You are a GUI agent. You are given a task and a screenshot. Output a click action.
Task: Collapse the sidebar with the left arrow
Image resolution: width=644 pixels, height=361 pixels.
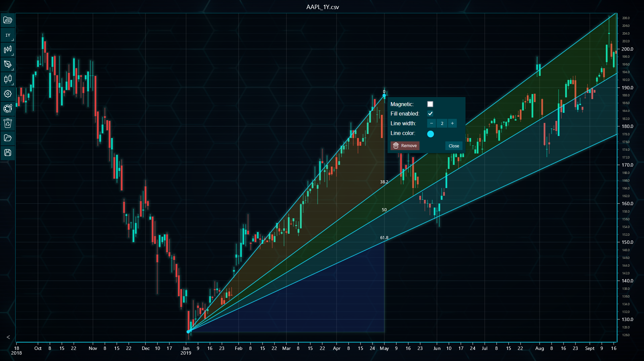8,337
